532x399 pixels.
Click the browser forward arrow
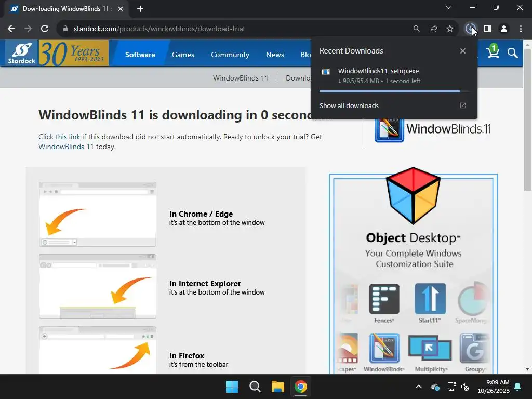[28, 29]
